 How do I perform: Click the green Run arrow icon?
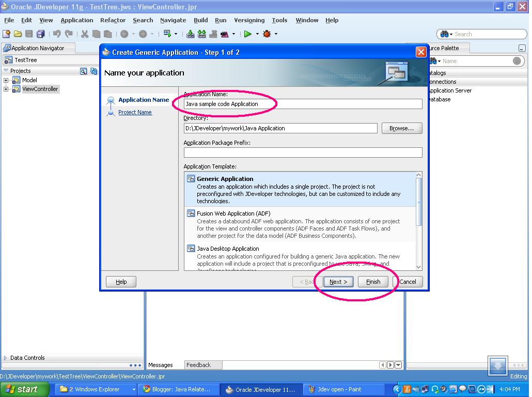pos(248,34)
